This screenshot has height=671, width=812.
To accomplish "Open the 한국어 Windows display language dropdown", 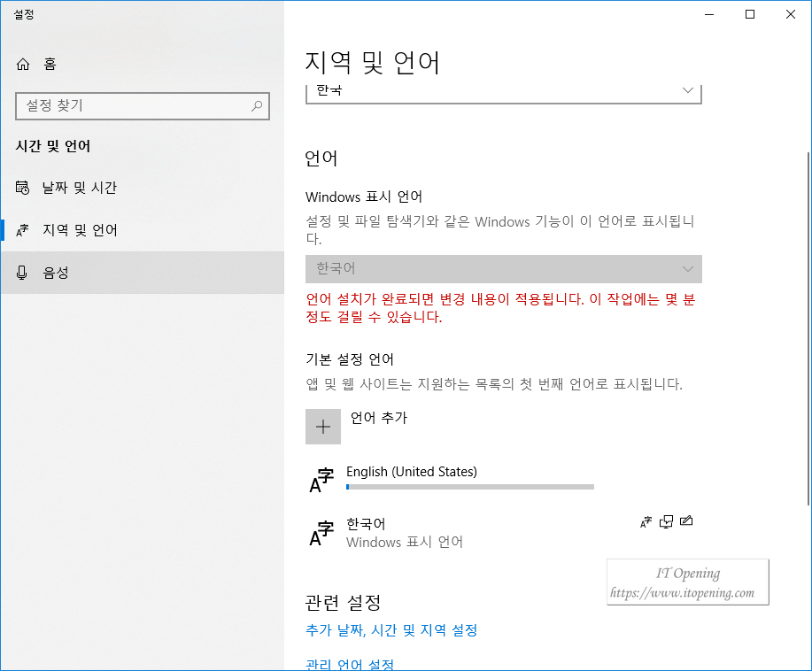I will [503, 269].
